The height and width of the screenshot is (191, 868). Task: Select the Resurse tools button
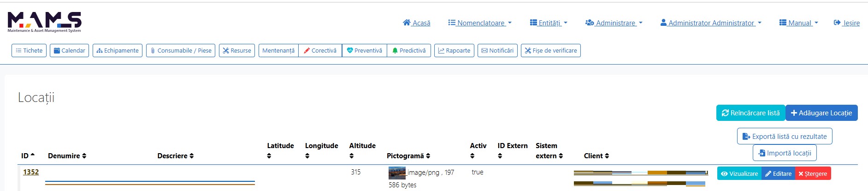coord(237,50)
